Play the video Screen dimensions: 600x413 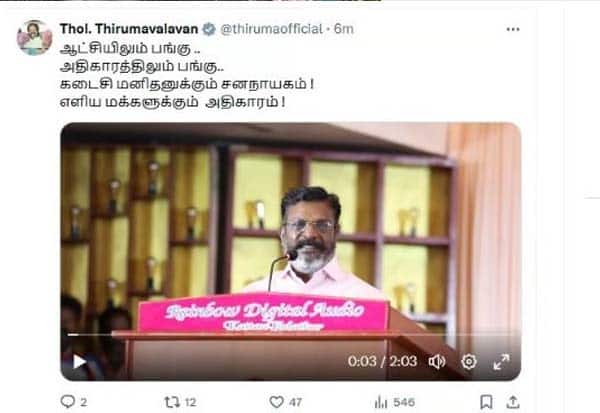[79, 361]
